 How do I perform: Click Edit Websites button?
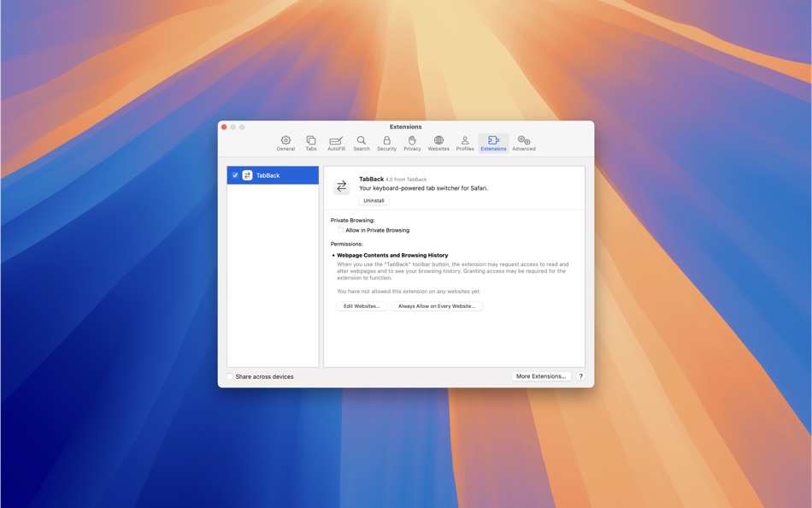click(x=362, y=306)
